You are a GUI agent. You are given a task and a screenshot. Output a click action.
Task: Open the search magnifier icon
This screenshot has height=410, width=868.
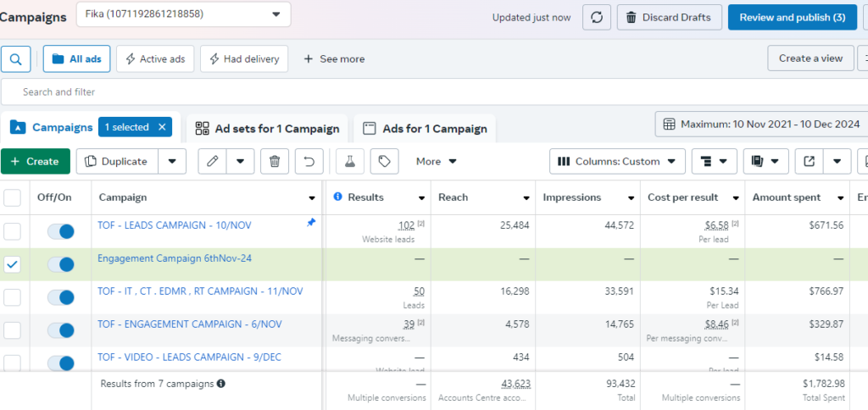tap(16, 58)
